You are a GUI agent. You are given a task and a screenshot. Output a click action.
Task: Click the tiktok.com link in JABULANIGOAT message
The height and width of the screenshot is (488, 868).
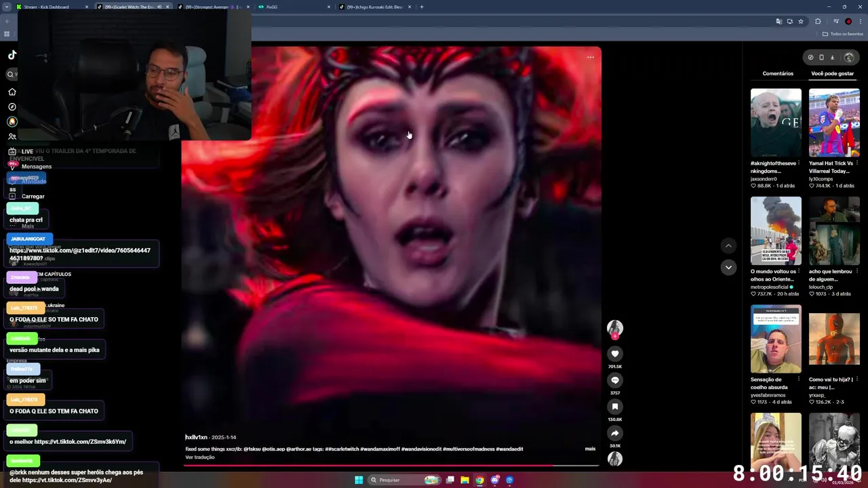(80, 254)
